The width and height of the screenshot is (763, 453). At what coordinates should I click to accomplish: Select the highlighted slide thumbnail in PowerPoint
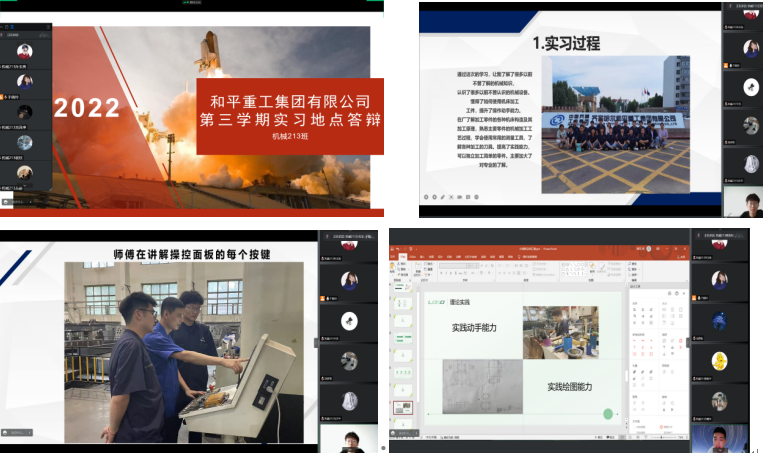point(401,408)
